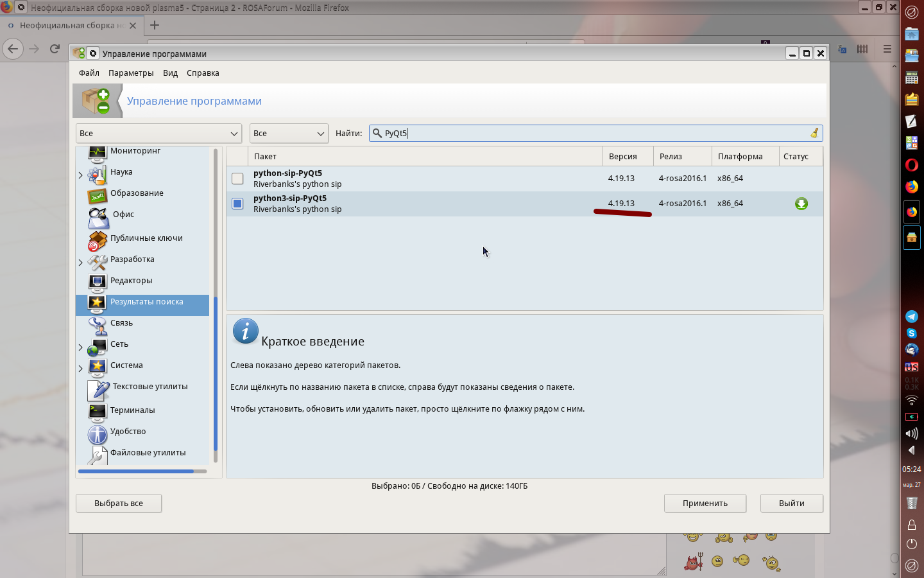Viewport: 924px width, 578px height.
Task: Click the power button icon in the panel
Action: (x=912, y=544)
